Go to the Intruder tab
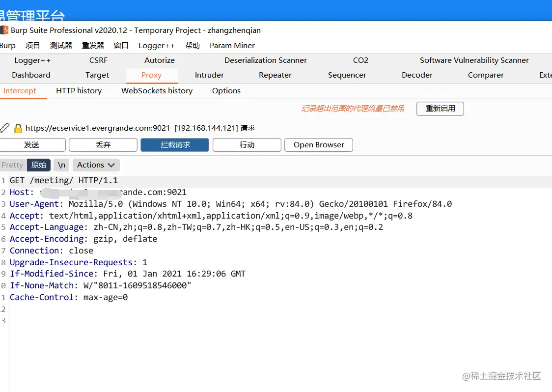552x392 pixels. tap(209, 75)
